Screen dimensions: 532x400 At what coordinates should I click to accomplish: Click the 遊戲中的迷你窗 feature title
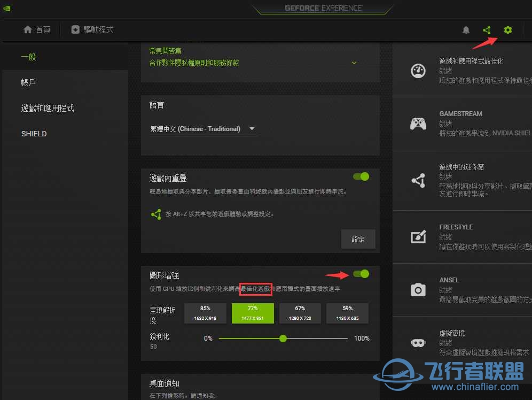click(x=461, y=167)
